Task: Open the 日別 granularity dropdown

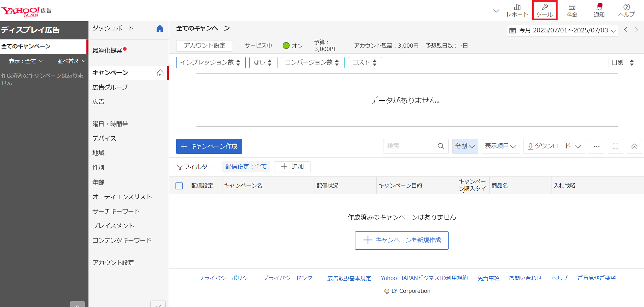Action: (x=623, y=62)
